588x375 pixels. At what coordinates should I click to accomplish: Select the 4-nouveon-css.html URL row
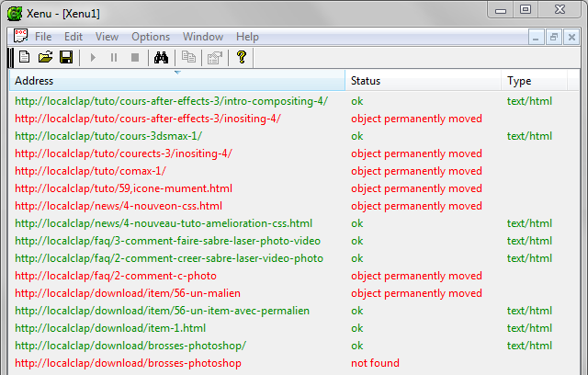[119, 206]
